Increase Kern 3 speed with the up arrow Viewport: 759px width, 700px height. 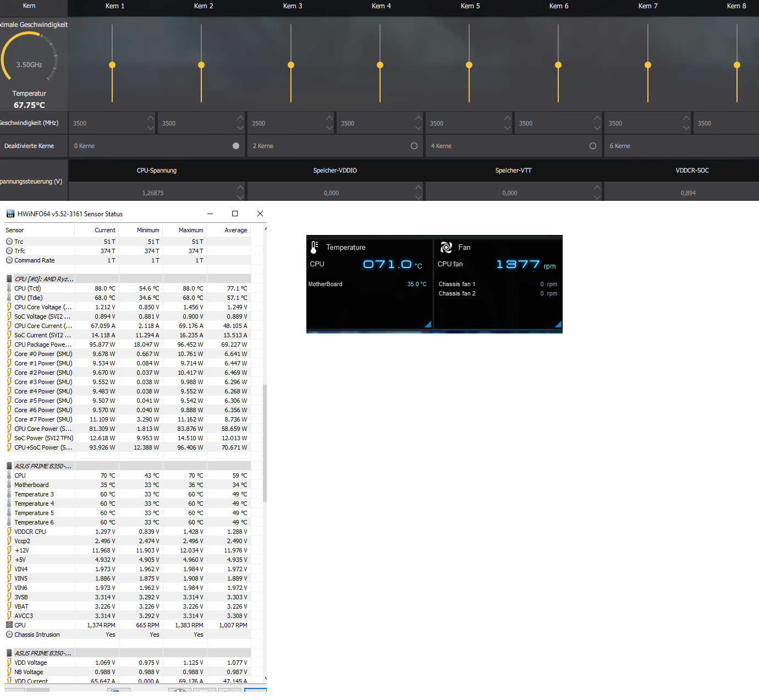(x=329, y=118)
